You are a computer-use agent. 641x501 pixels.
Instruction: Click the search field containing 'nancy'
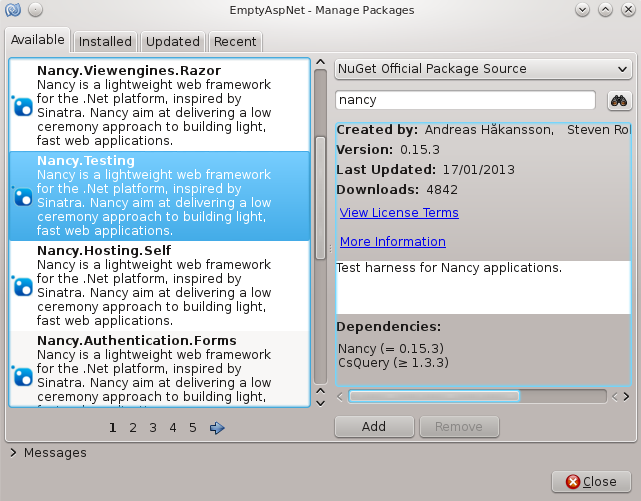pos(465,100)
